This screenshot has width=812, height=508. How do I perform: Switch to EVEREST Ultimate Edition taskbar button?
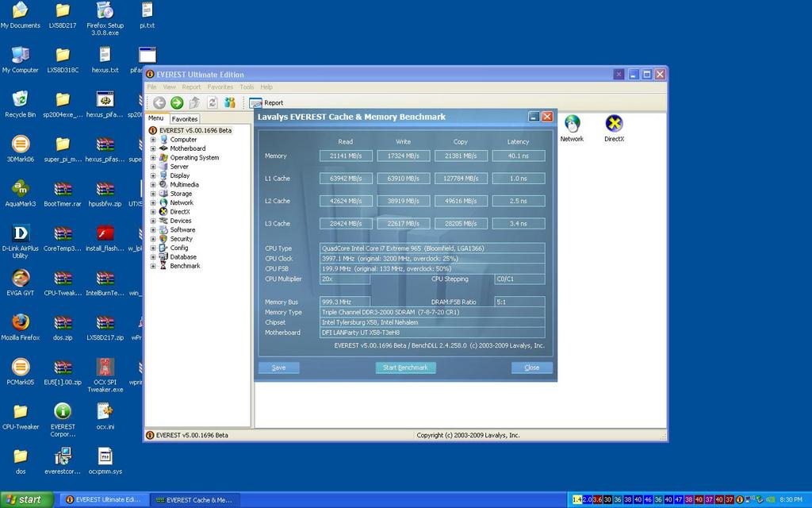coord(104,500)
